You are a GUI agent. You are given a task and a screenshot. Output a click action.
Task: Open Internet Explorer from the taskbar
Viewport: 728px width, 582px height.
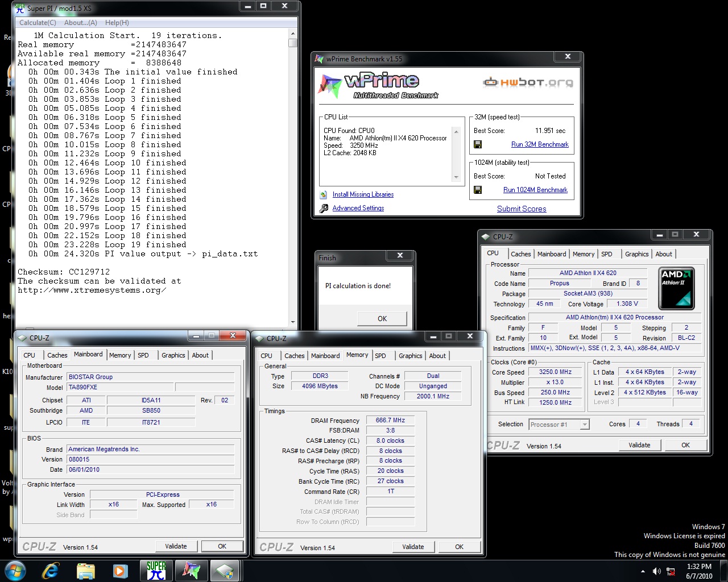pyautogui.click(x=51, y=571)
